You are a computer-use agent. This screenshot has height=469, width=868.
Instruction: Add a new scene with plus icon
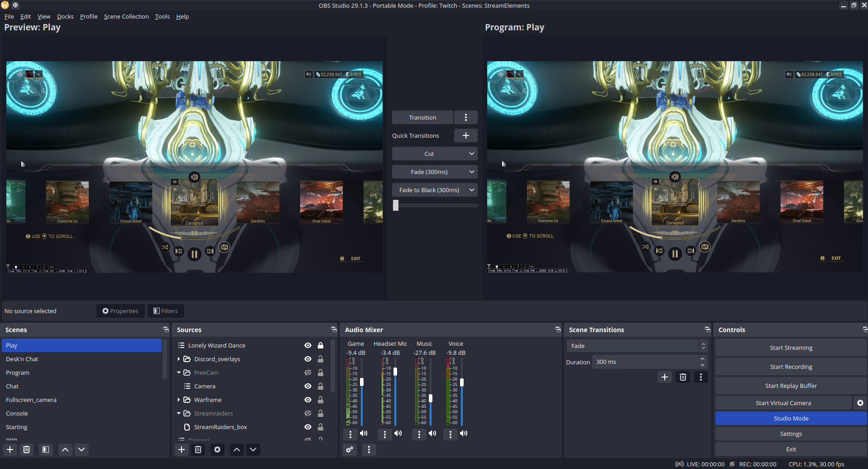(x=10, y=450)
